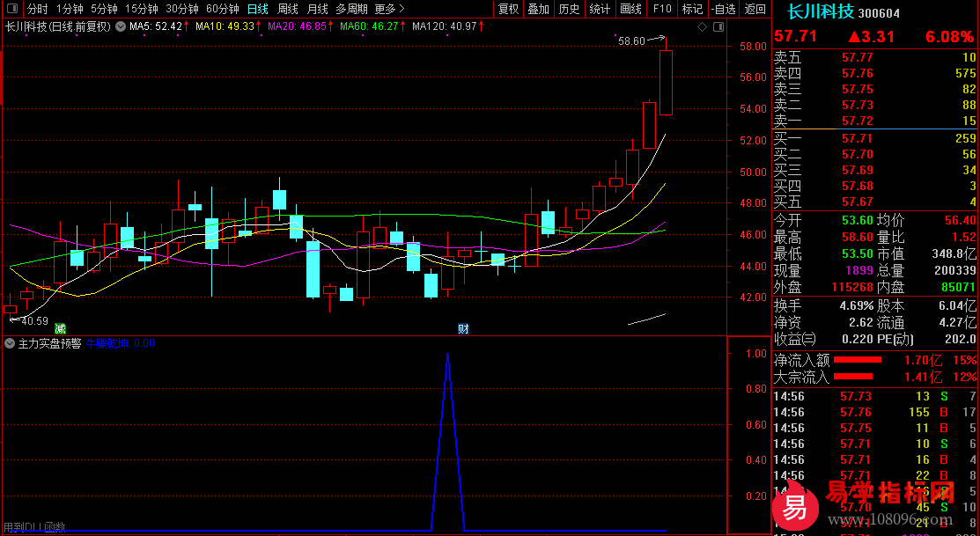The height and width of the screenshot is (536, 980).
Task: Click the 40.59 low price annotation
Action: click(x=34, y=321)
